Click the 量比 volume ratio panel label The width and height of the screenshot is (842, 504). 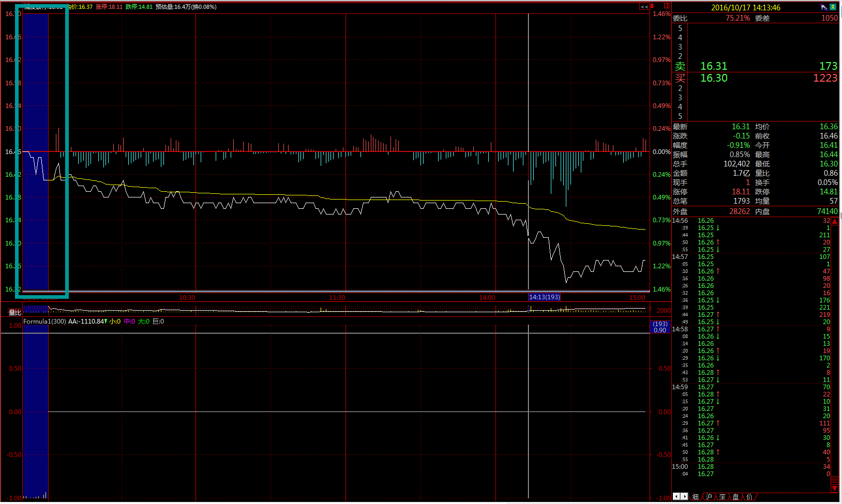[x=15, y=312]
